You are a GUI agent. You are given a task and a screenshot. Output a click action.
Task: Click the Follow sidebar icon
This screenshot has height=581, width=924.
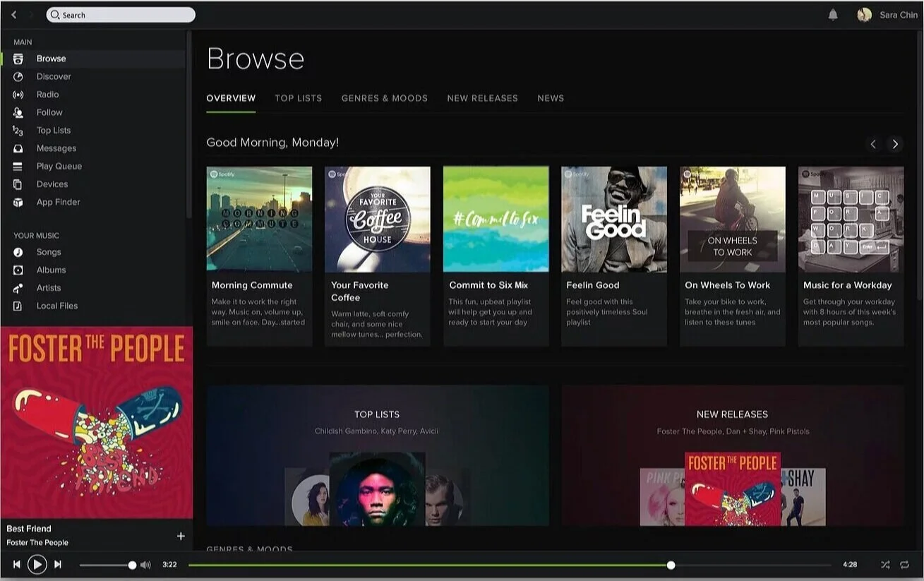(18, 112)
